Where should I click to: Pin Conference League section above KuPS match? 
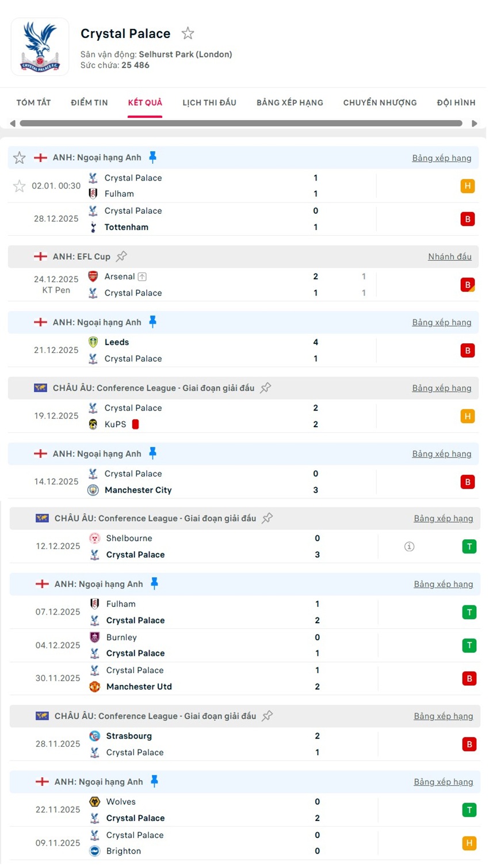click(265, 388)
